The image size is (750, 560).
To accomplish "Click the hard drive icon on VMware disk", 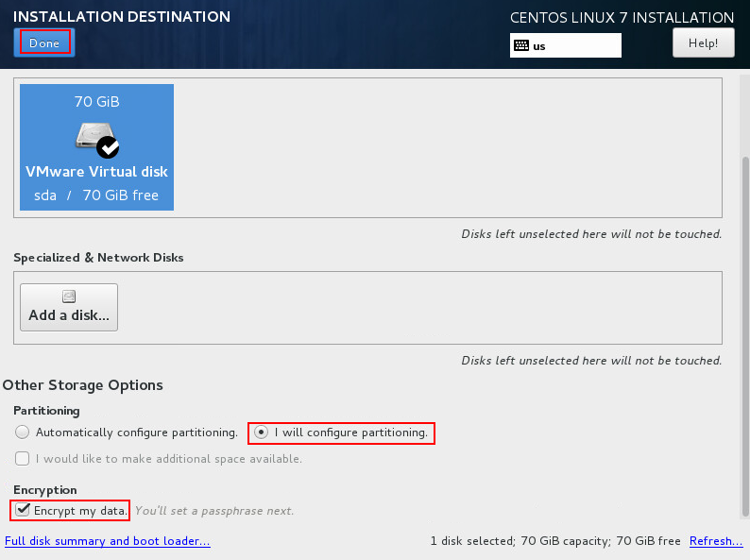I will (92, 137).
